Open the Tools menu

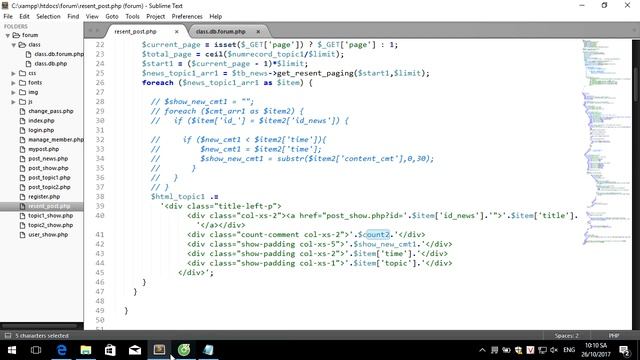coord(132,16)
